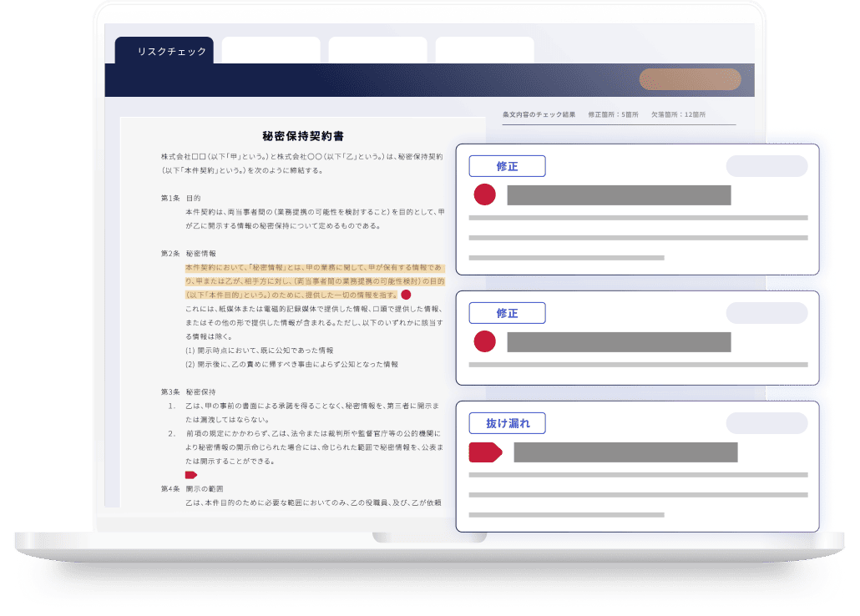
Task: Select the 抜け漏れ badge on bottom card
Action: pyautogui.click(x=507, y=423)
